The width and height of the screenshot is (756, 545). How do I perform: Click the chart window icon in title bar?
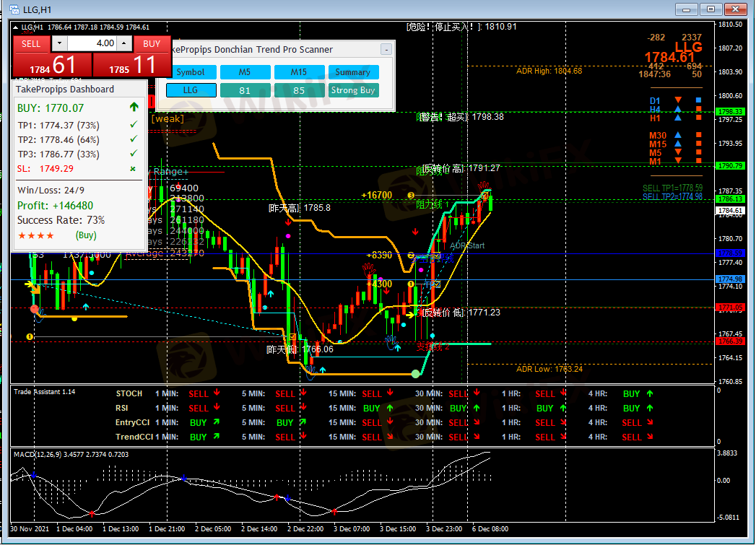pos(14,9)
